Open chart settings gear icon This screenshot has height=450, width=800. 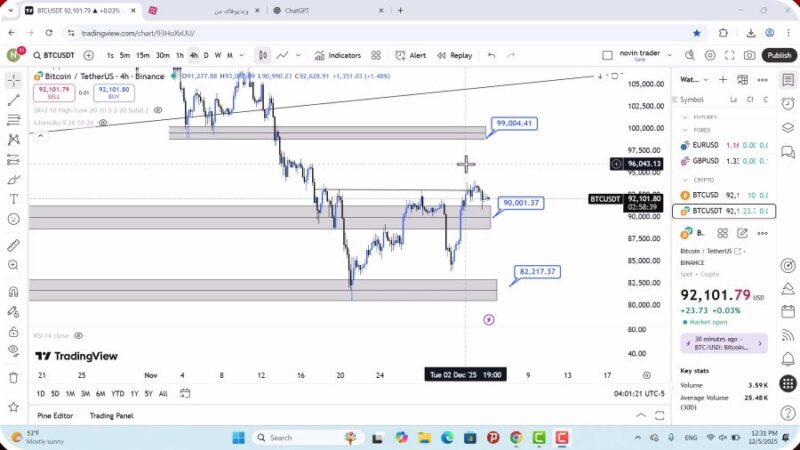click(710, 55)
